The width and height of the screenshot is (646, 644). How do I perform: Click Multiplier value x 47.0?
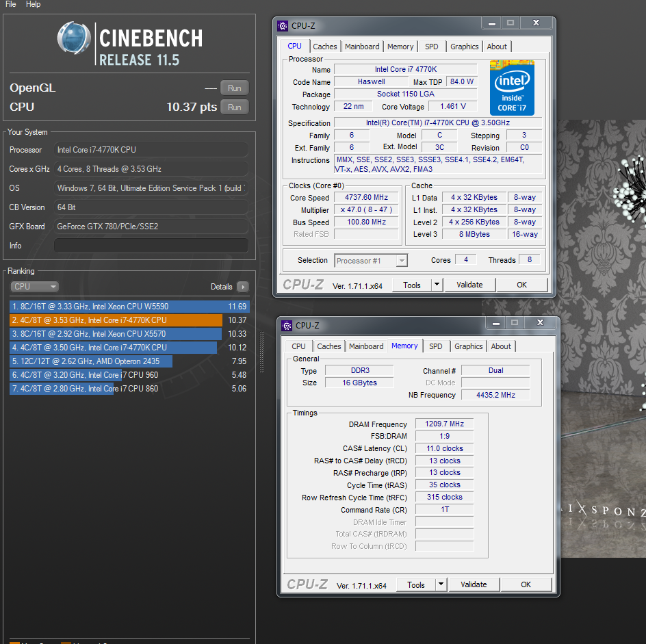point(366,209)
